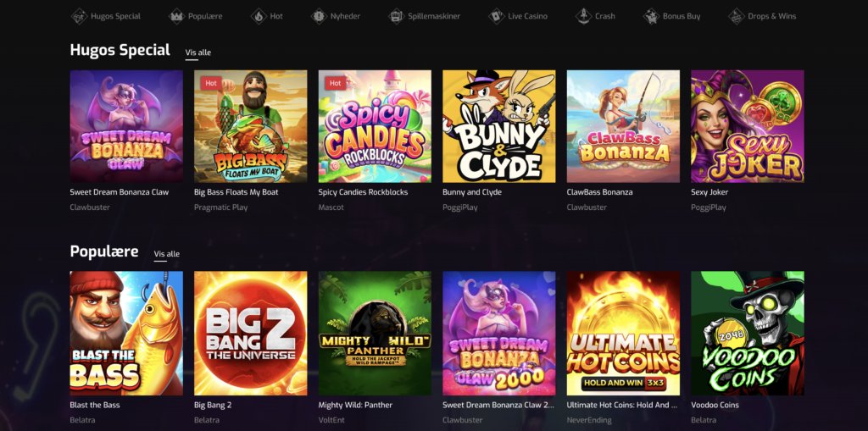Open the Mighty Wild Panther thumbnail

click(375, 333)
